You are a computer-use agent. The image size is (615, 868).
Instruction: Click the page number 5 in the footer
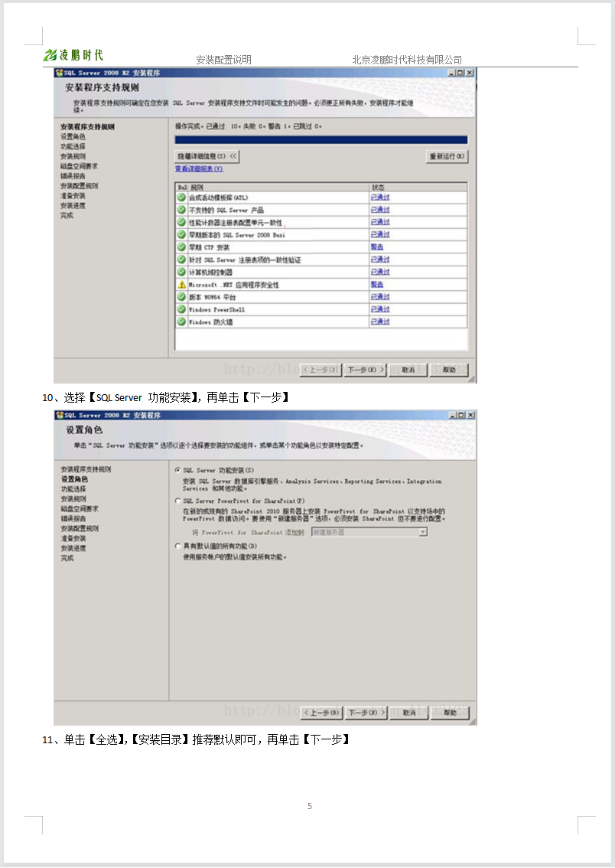tap(310, 806)
